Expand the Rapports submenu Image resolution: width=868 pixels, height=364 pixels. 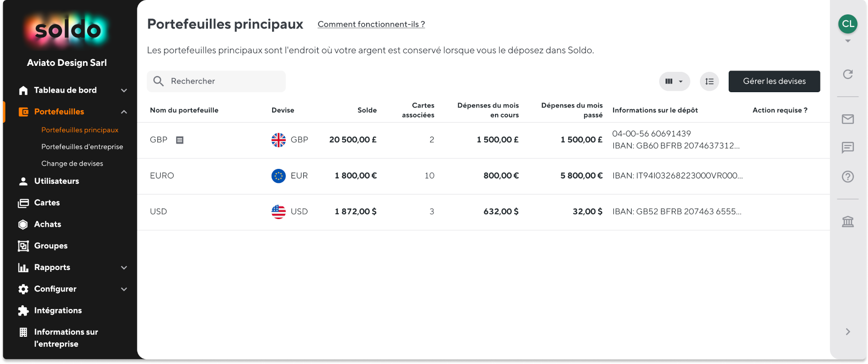[x=124, y=267]
